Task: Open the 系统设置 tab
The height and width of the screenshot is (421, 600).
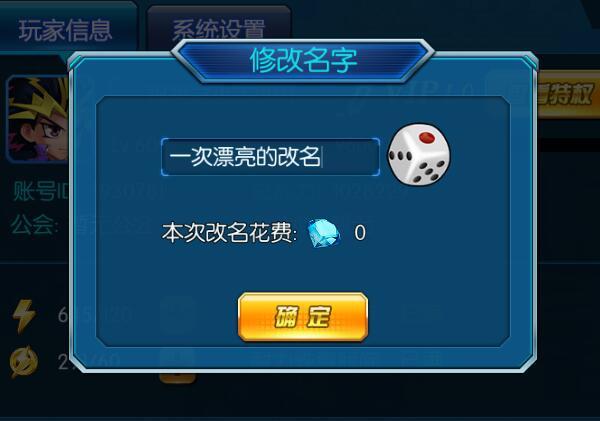Action: [x=218, y=30]
